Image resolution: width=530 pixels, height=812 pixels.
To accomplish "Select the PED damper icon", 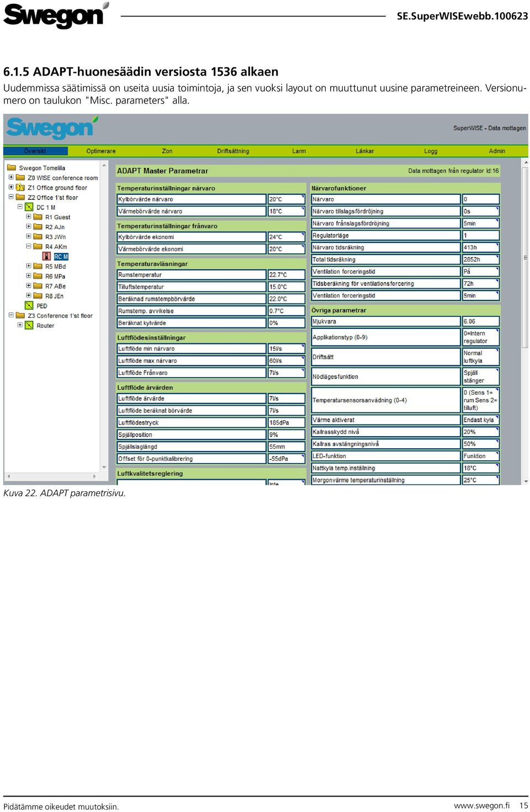I will pyautogui.click(x=29, y=305).
